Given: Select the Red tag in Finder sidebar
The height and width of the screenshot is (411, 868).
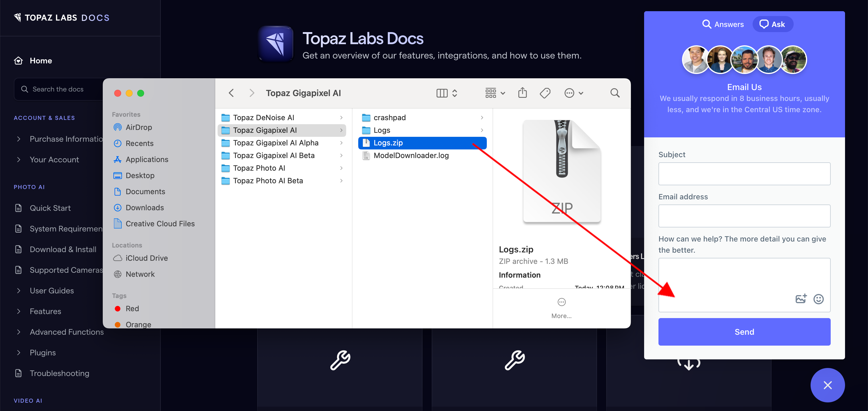Looking at the screenshot, I should [x=132, y=308].
